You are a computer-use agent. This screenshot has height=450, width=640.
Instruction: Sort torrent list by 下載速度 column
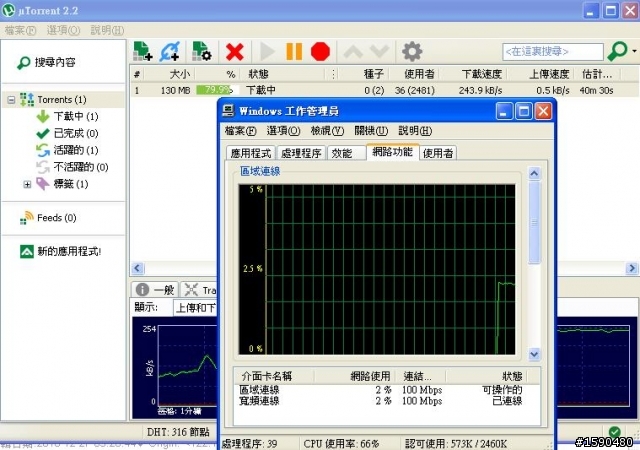(471, 74)
